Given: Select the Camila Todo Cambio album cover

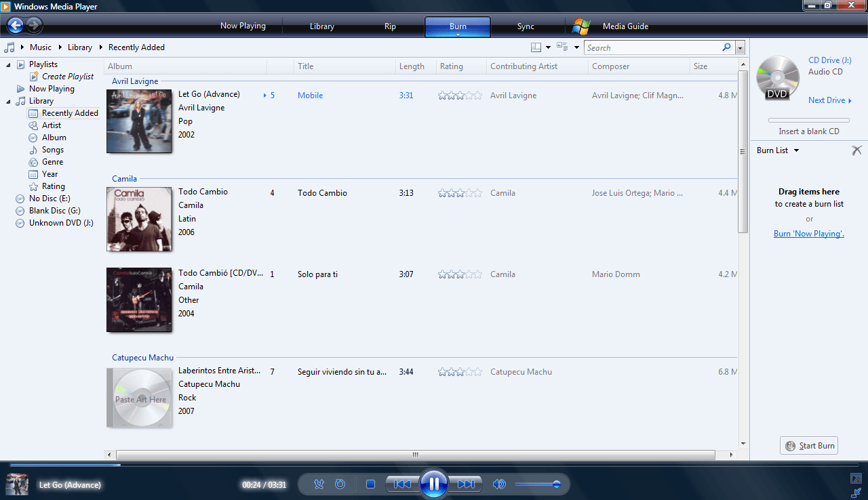Looking at the screenshot, I should click(x=139, y=219).
